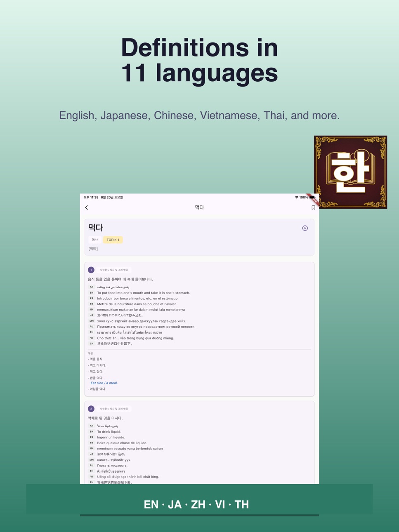Tap the ID badge for "memasukkan makanan"

pyautogui.click(x=92, y=310)
